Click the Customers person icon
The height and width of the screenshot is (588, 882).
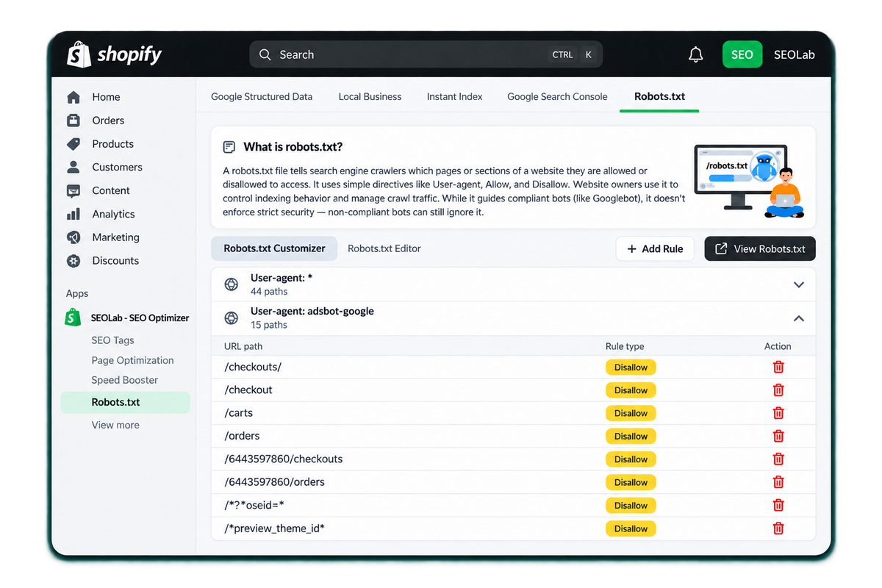tap(73, 167)
